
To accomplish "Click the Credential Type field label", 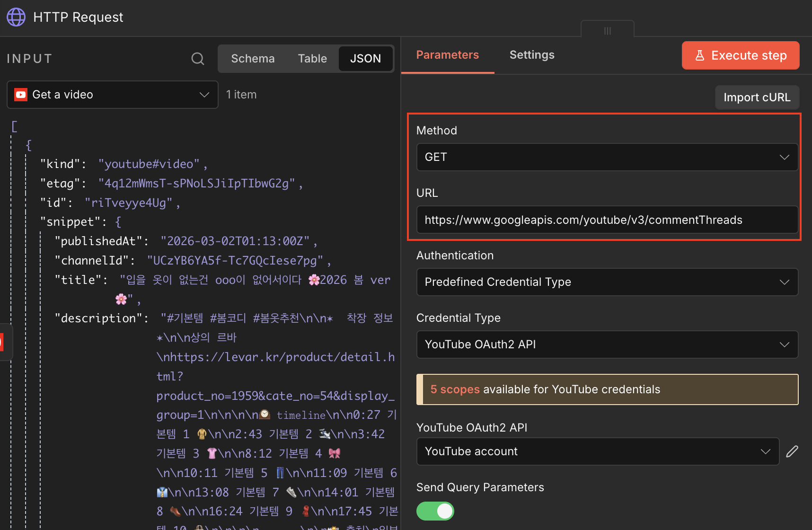I will (459, 318).
